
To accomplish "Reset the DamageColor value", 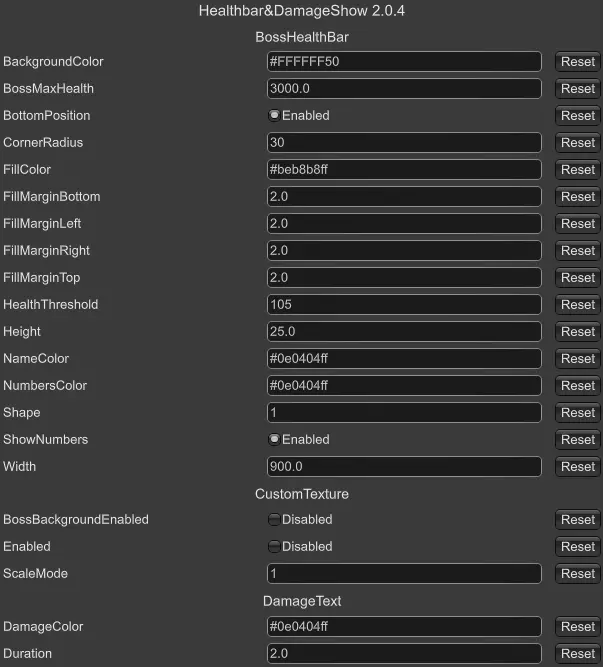I will pos(577,627).
